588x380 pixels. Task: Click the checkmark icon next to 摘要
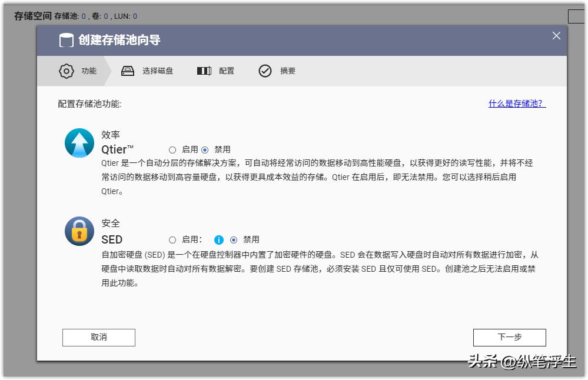pyautogui.click(x=266, y=71)
